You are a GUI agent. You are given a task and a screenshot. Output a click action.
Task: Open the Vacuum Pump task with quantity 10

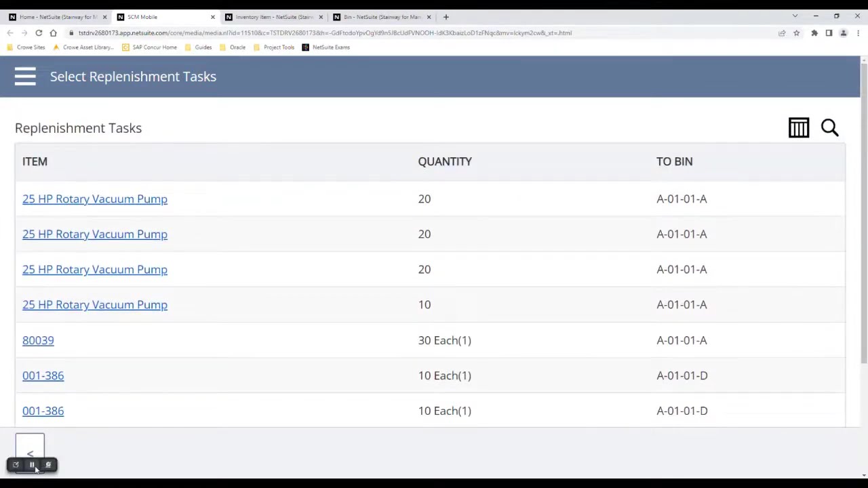[95, 304]
